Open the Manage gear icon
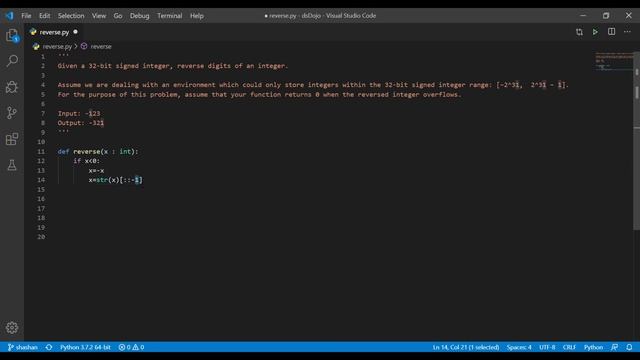 (x=12, y=327)
